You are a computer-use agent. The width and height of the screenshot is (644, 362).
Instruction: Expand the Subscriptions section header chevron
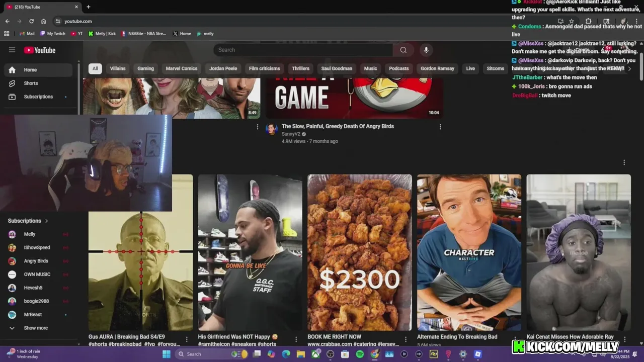47,221
